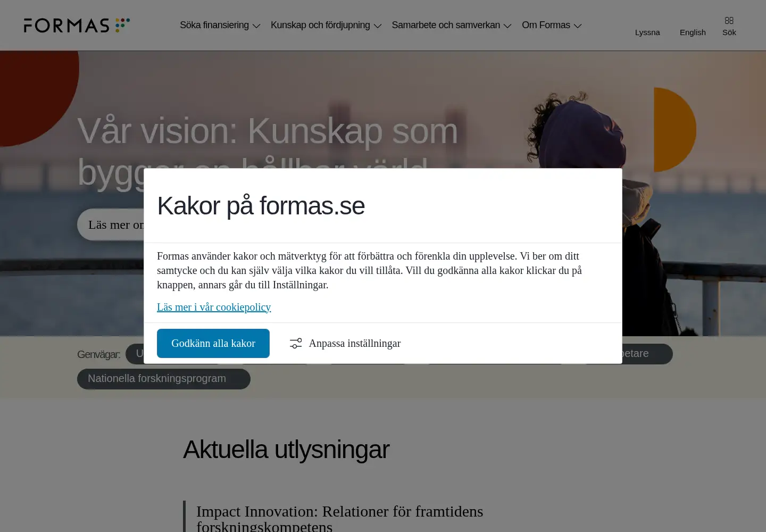
Task: Expand the Om Formas menu
Action: [552, 25]
